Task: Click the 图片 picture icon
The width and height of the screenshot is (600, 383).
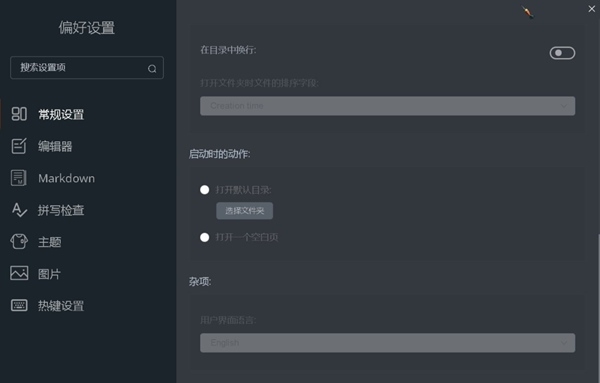Action: pos(19,273)
